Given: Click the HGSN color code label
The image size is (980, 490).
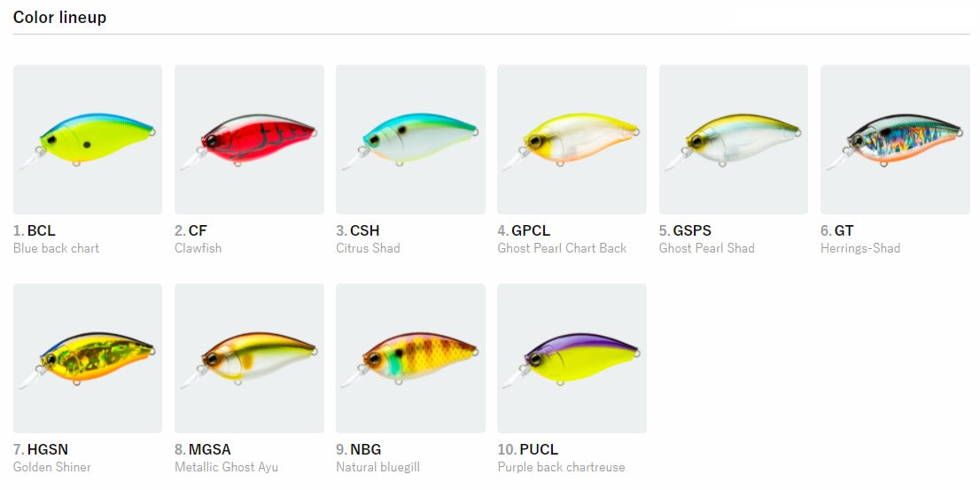Looking at the screenshot, I should click(x=48, y=449).
